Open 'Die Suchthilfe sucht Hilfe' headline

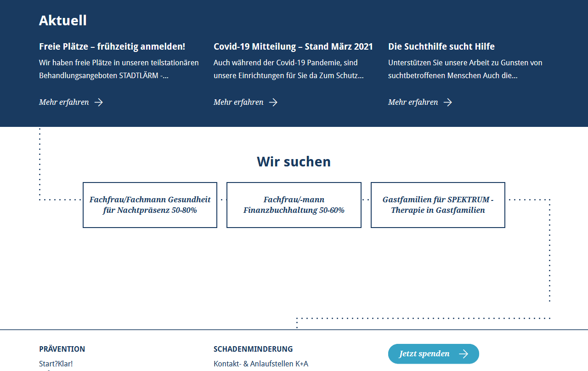[x=441, y=46]
